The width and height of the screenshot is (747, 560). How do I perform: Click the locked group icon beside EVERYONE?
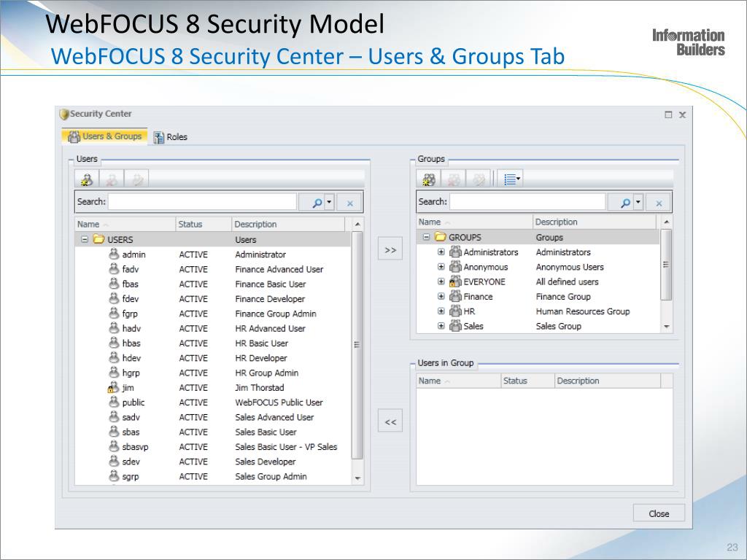tap(455, 281)
